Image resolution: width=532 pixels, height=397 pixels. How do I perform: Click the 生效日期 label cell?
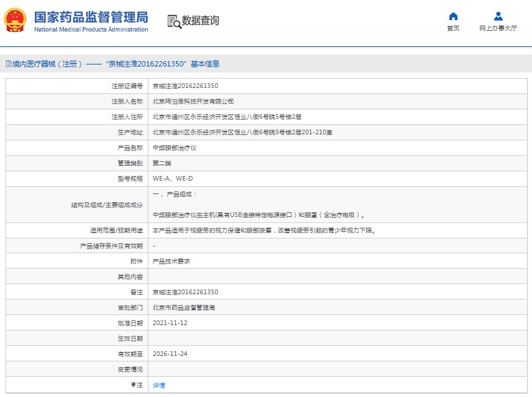(77, 339)
